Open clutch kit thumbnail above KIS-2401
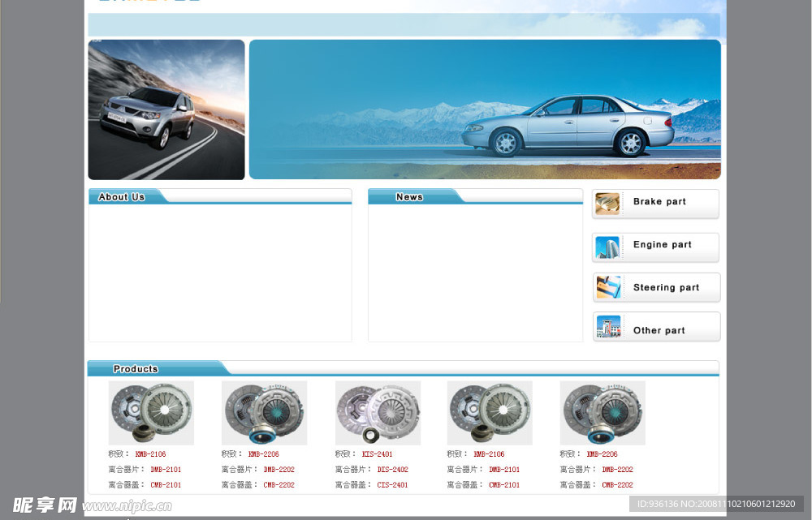This screenshot has width=812, height=520. pyautogui.click(x=378, y=413)
